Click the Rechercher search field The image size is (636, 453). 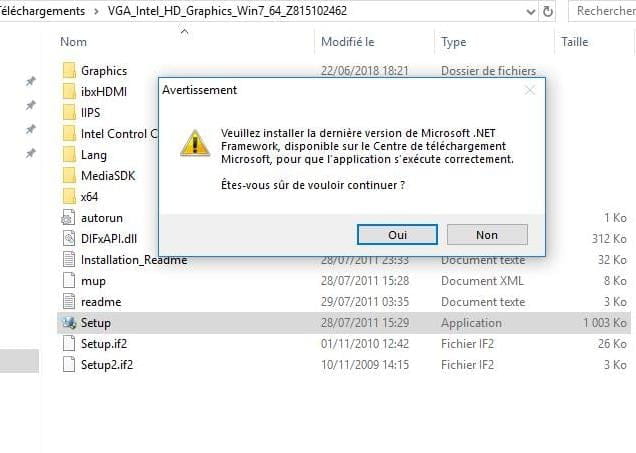pyautogui.click(x=603, y=11)
